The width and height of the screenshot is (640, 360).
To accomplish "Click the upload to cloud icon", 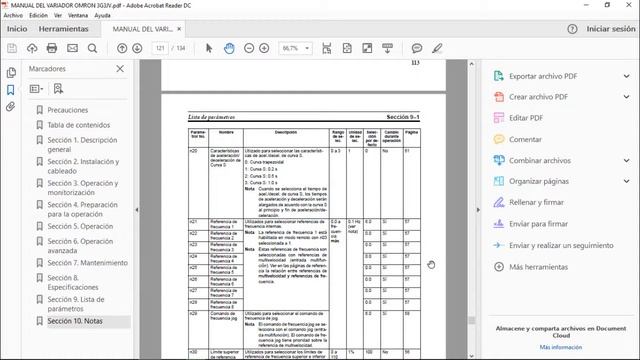I will tap(32, 48).
